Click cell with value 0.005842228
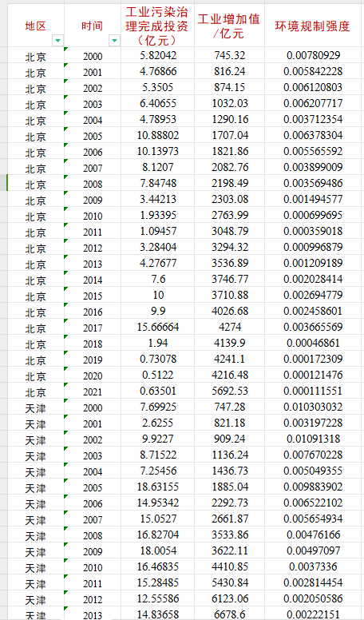 click(313, 72)
